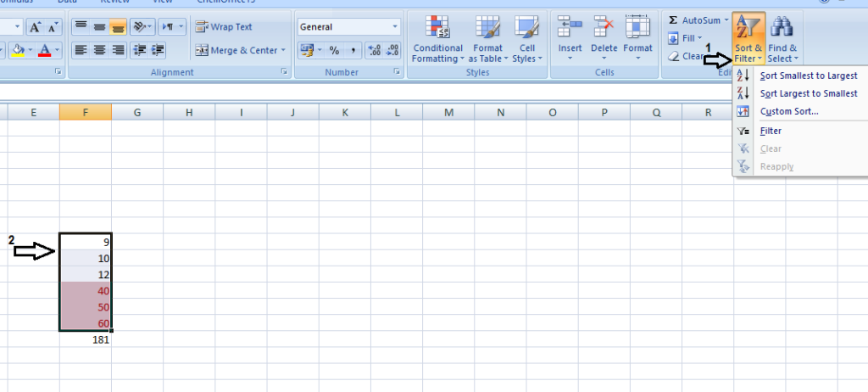Open Cell Styles gallery
The image size is (868, 392).
point(527,38)
